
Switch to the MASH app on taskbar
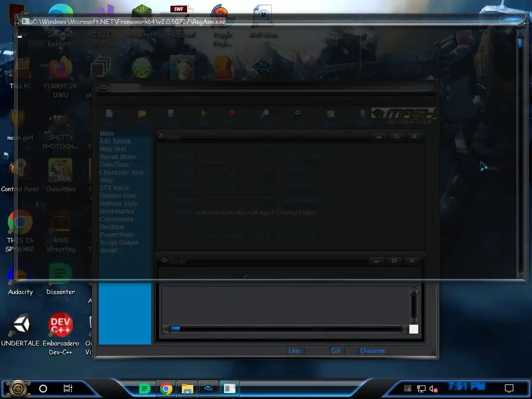pos(209,389)
